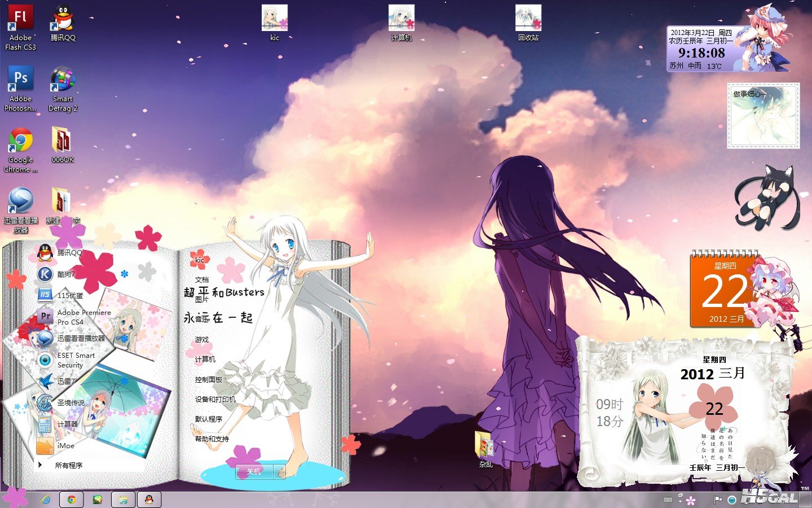This screenshot has width=812, height=508.
Task: Open Internet Explorer from the taskbar
Action: pyautogui.click(x=46, y=500)
